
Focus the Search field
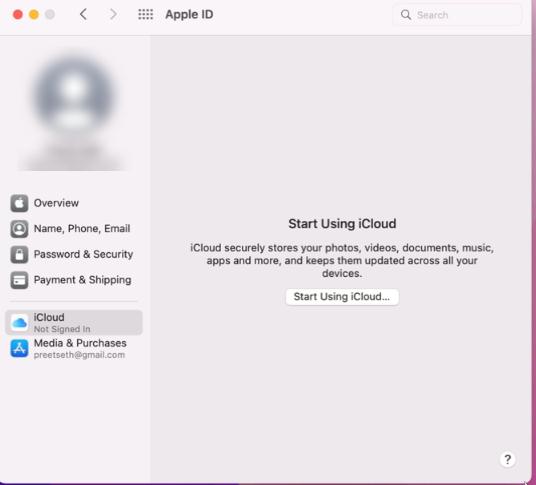point(457,15)
